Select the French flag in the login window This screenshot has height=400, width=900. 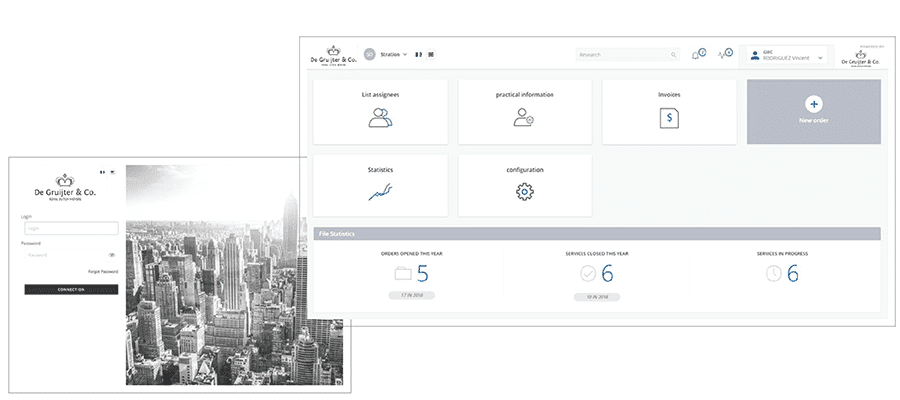[x=102, y=172]
